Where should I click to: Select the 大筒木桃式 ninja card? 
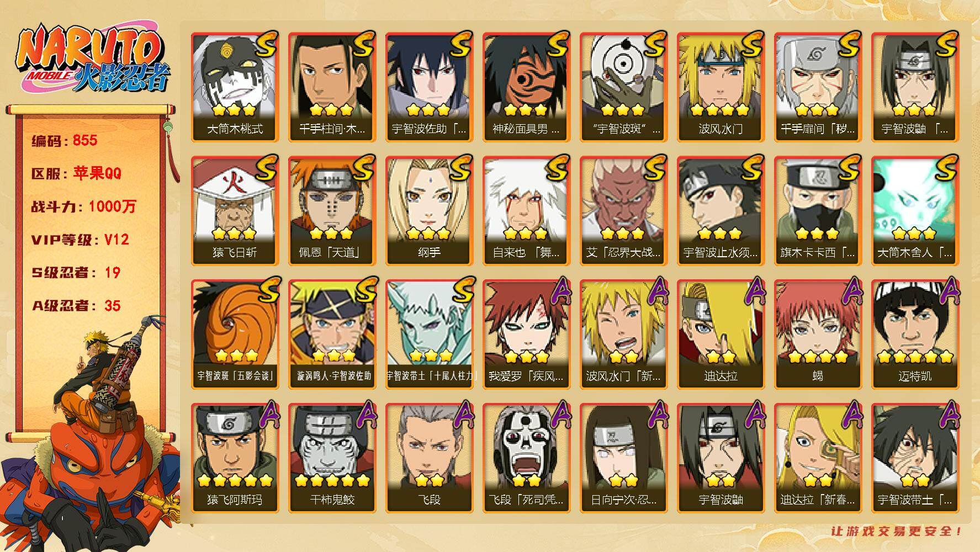point(235,87)
